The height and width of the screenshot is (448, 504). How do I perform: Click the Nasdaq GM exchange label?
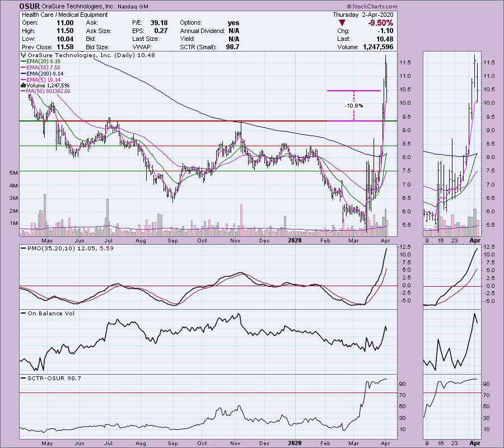pos(133,6)
